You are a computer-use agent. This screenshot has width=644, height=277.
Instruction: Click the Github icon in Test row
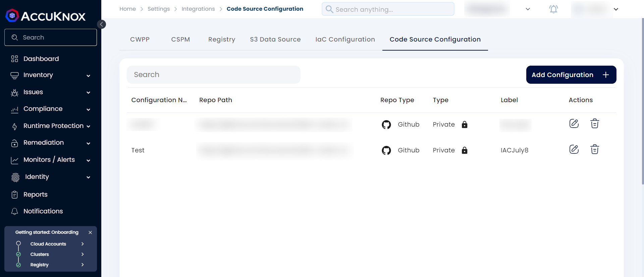(x=386, y=150)
